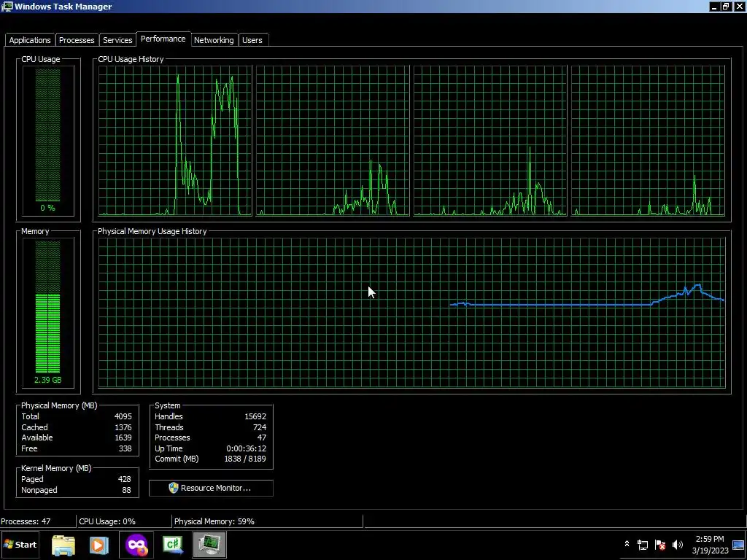Click Kernel Nonpaged value 88

pyautogui.click(x=126, y=490)
